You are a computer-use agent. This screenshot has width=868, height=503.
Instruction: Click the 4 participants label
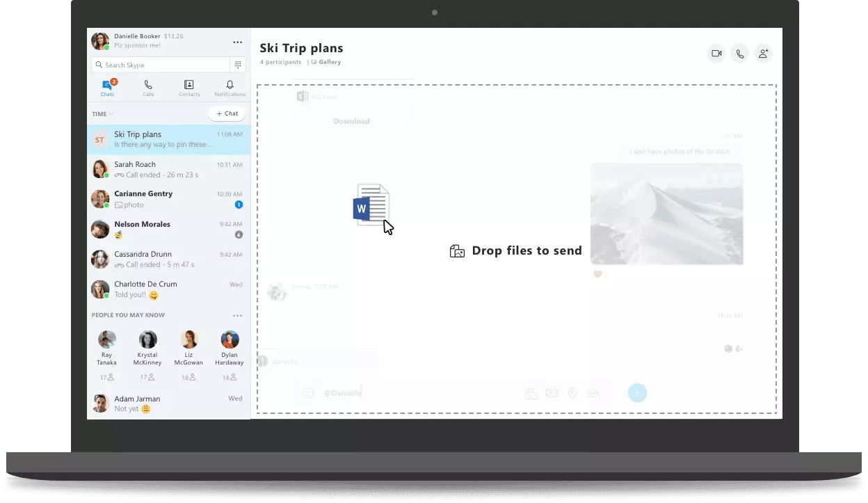280,62
